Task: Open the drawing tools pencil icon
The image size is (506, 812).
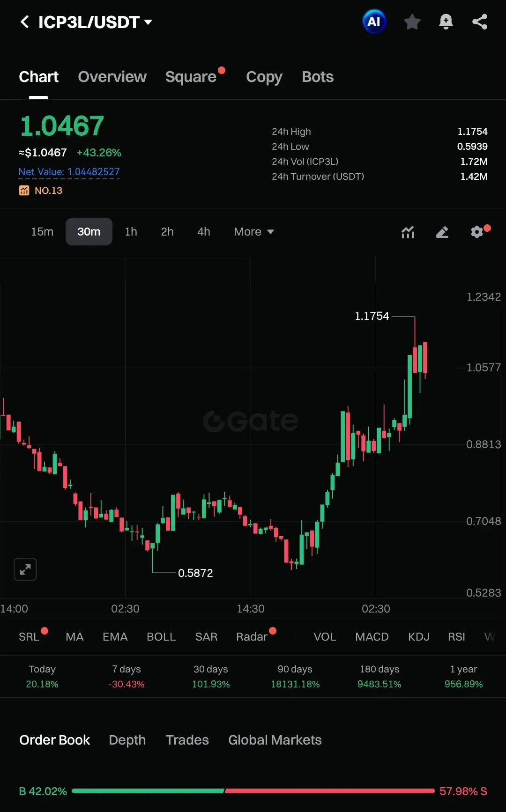Action: 442,232
